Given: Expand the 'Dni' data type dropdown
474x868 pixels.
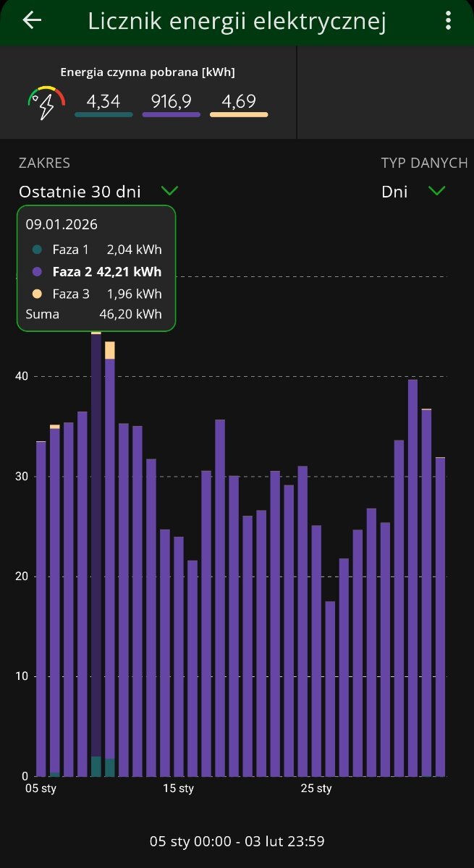Looking at the screenshot, I should pos(395,192).
